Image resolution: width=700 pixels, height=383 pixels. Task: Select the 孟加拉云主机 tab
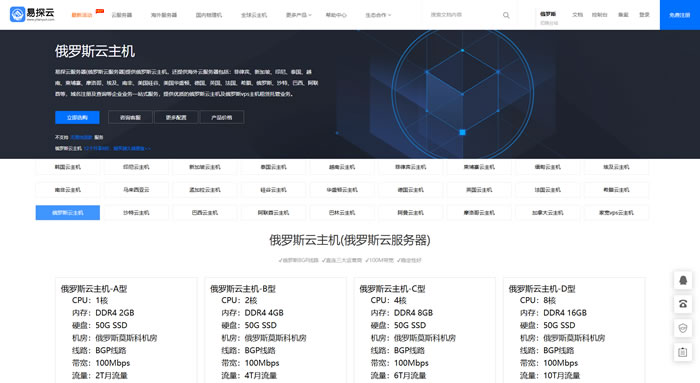(205, 190)
